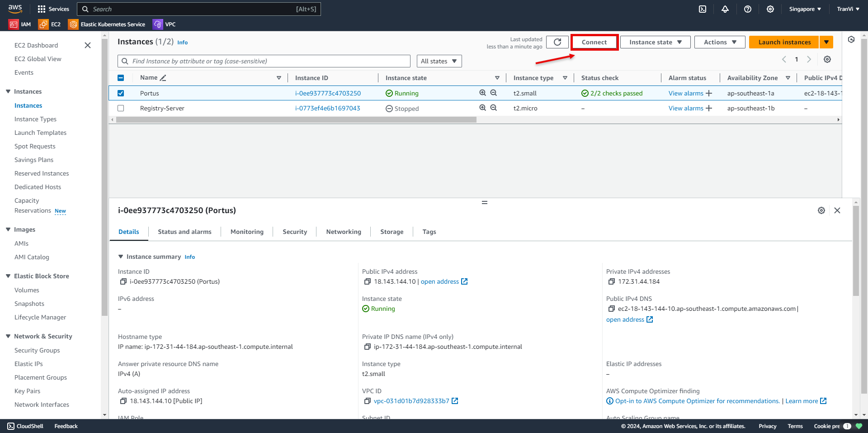
Task: Open the Instance state dropdown
Action: click(655, 42)
